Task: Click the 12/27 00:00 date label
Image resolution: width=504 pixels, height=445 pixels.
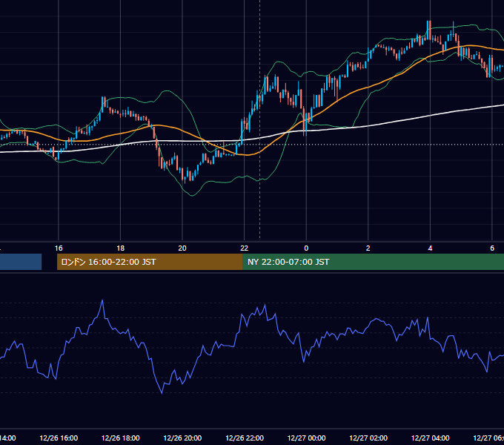Action: tap(306, 438)
